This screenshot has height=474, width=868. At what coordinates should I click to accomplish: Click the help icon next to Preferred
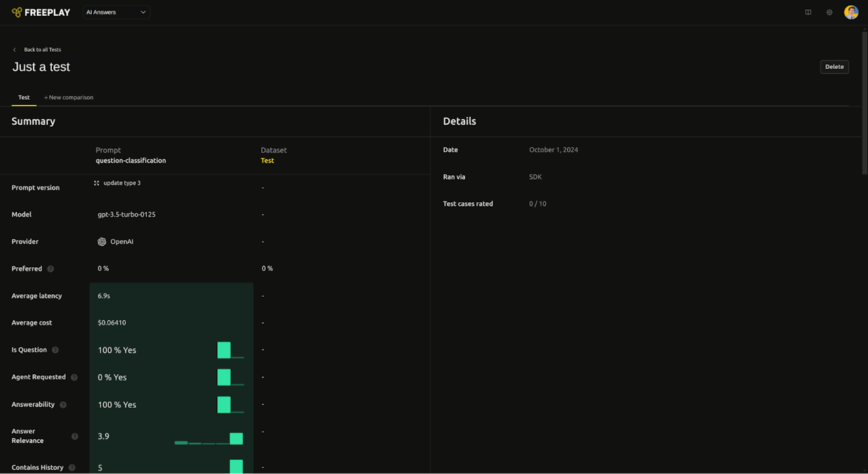[51, 269]
